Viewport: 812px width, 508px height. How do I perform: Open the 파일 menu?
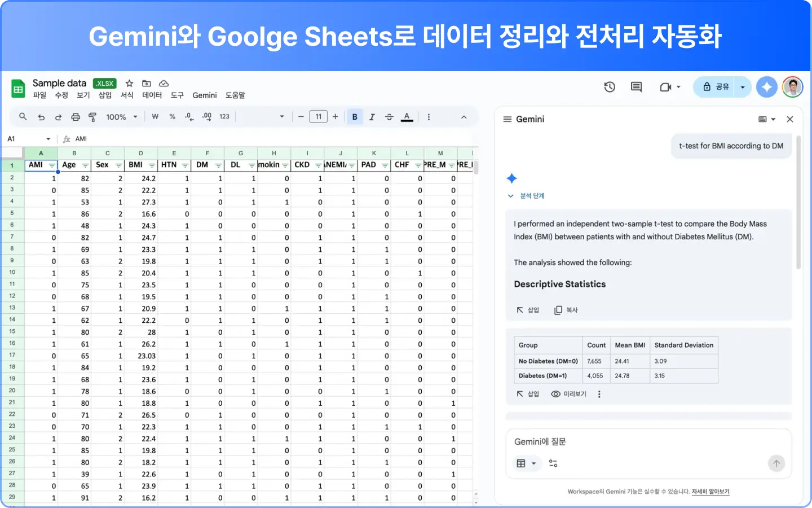pos(39,95)
